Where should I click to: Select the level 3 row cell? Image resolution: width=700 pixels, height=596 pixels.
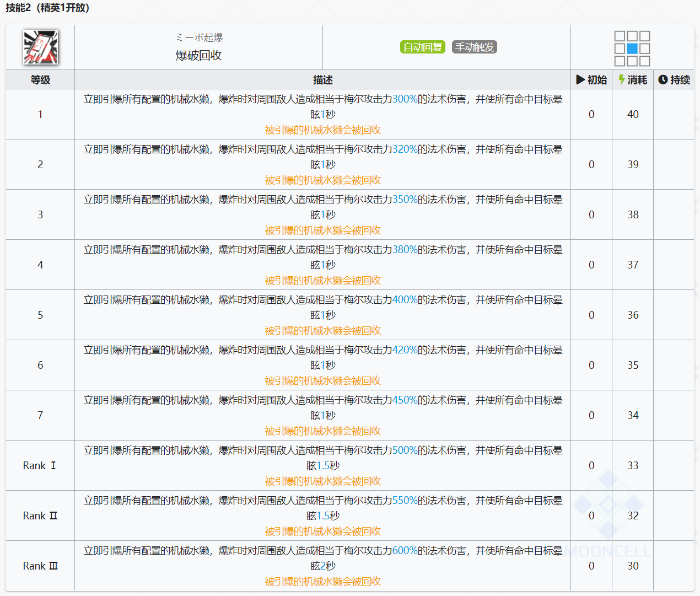click(40, 214)
